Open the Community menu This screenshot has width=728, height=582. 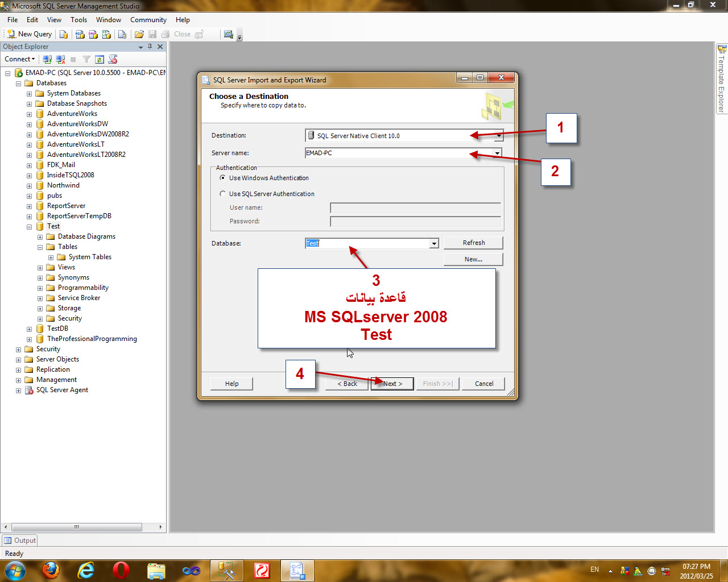(x=148, y=20)
